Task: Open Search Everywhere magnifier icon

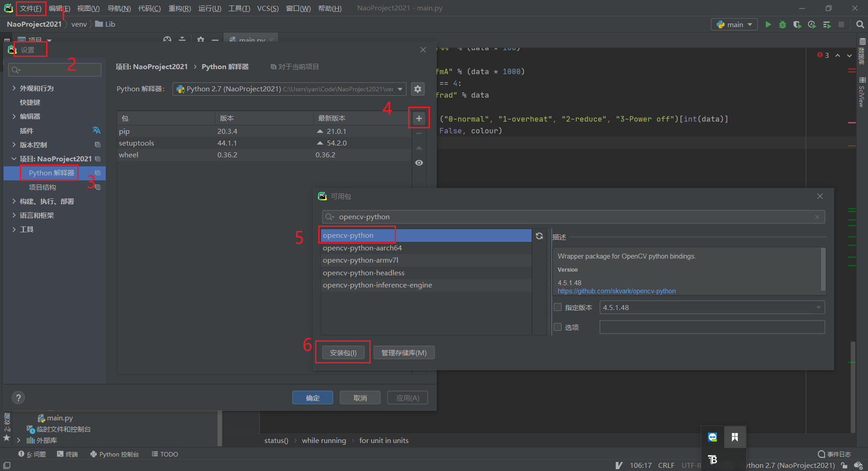Action: 860,24
